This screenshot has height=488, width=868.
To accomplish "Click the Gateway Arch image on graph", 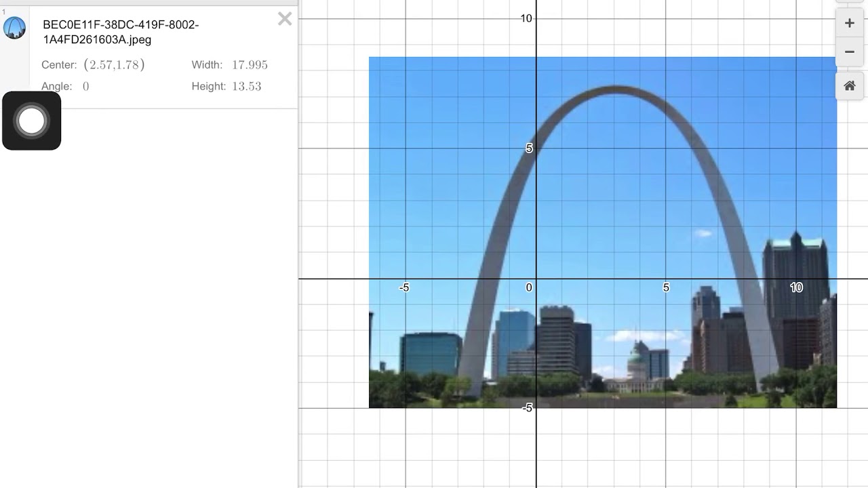I will (x=602, y=232).
